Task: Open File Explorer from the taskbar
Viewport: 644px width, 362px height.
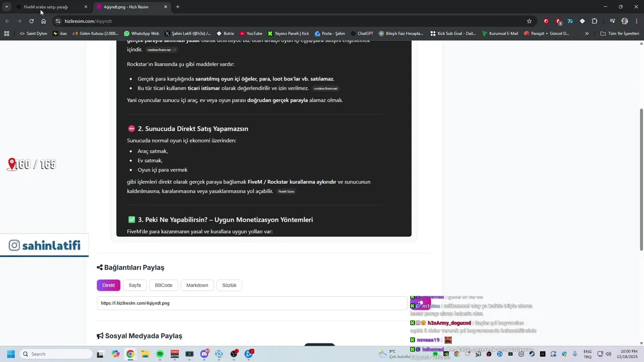Action: click(145, 354)
